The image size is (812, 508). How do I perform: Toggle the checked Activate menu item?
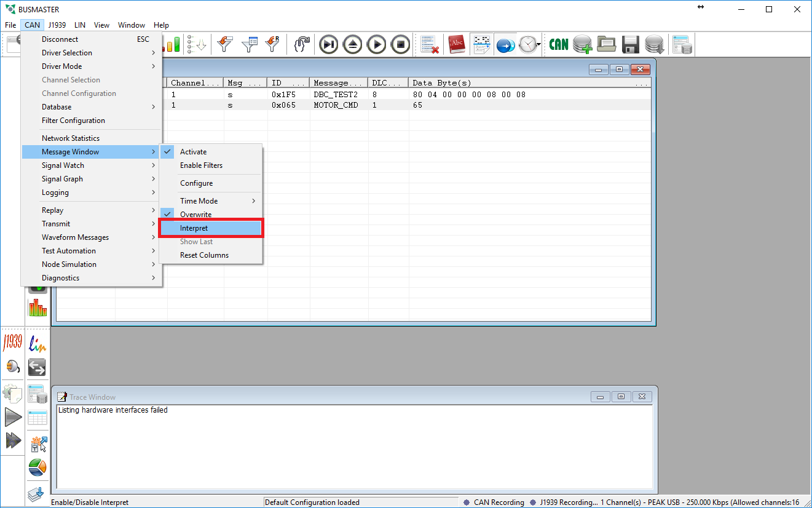tap(211, 152)
